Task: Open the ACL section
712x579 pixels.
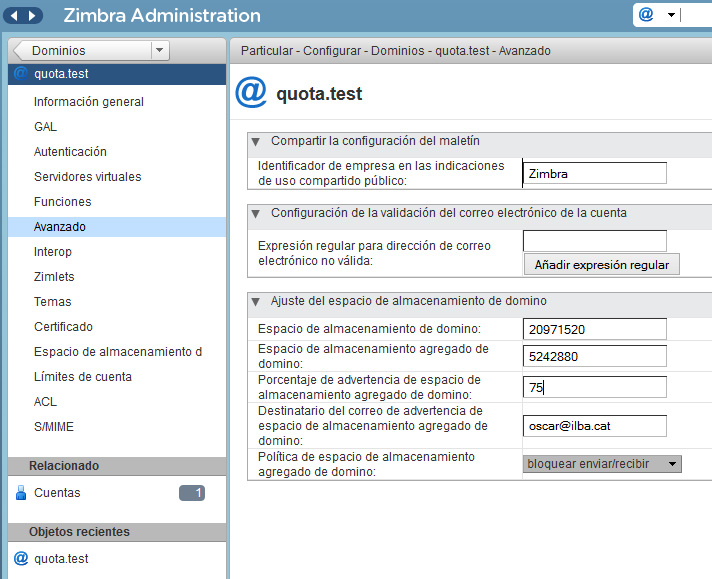Action: click(45, 401)
